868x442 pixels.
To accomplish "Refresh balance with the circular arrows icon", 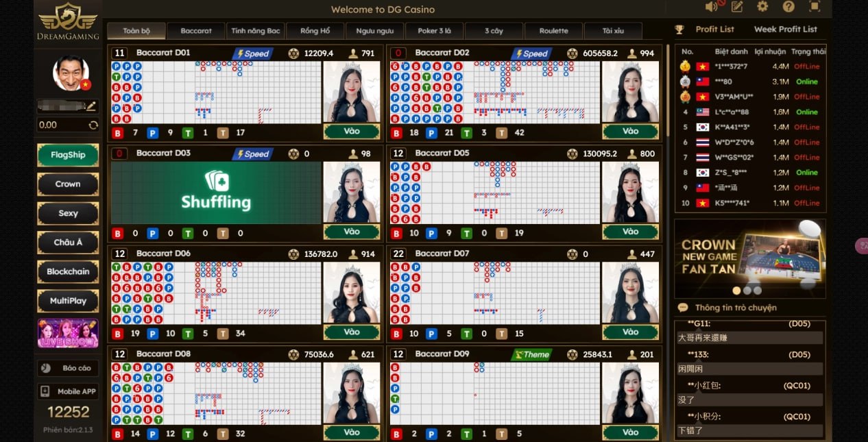I will click(93, 125).
